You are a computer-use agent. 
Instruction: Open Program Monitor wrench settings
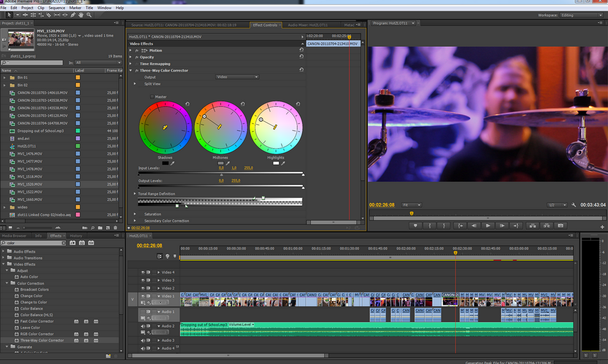point(574,205)
